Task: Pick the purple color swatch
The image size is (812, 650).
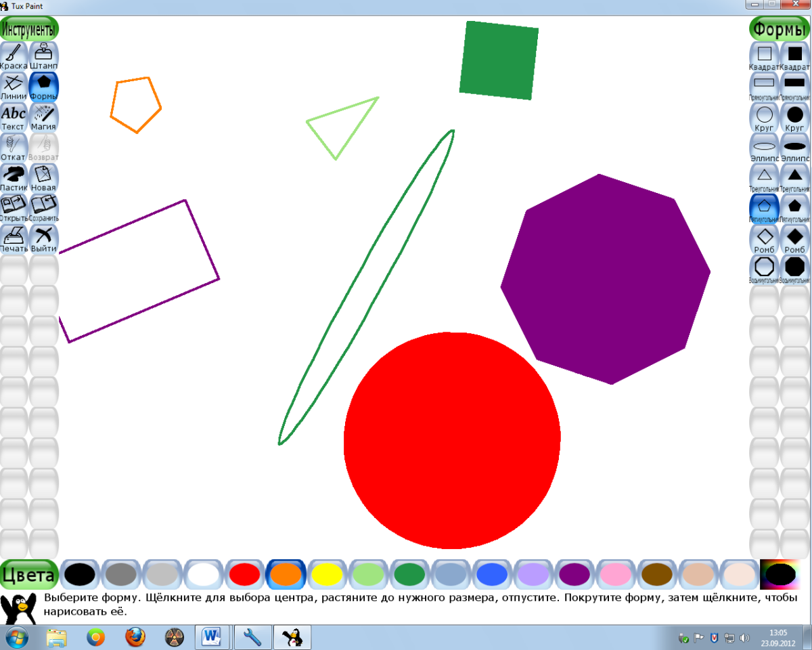Action: pos(574,574)
